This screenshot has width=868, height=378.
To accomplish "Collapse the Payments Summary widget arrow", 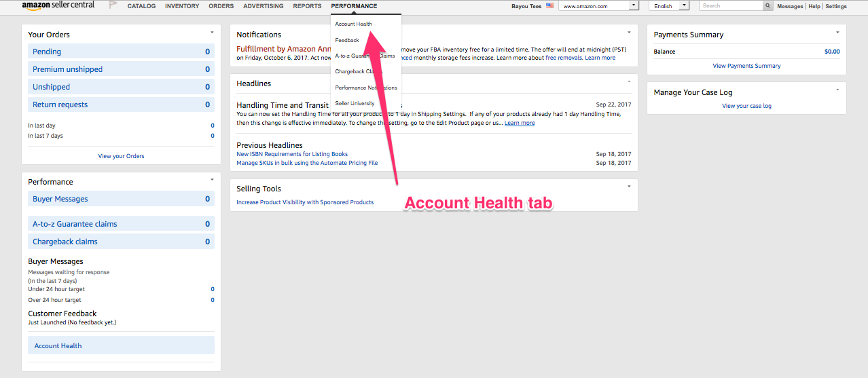I will point(837,33).
